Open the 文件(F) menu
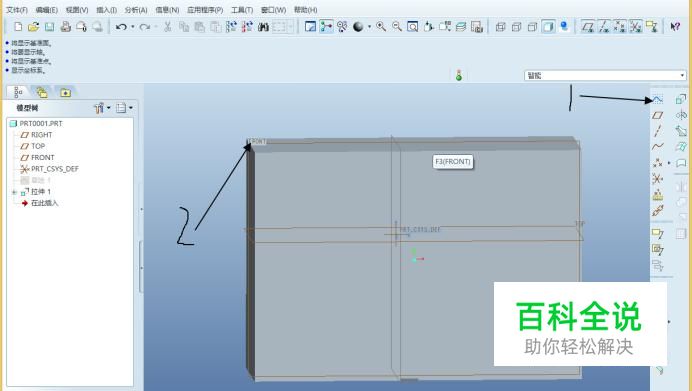 [17, 10]
